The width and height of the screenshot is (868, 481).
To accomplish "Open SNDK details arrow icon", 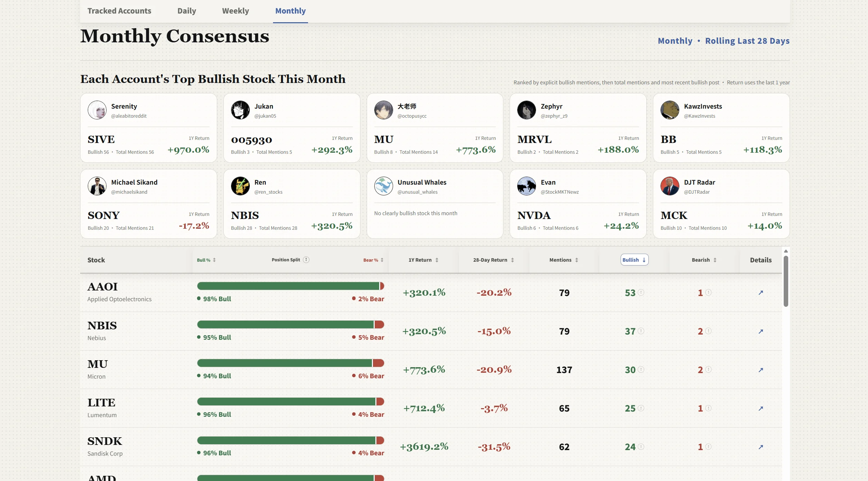I will (x=760, y=447).
